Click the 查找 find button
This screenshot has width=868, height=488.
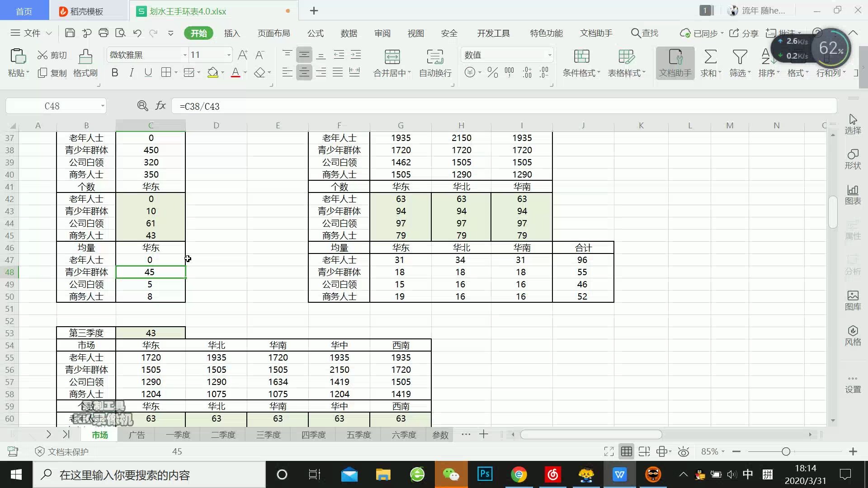coord(645,33)
